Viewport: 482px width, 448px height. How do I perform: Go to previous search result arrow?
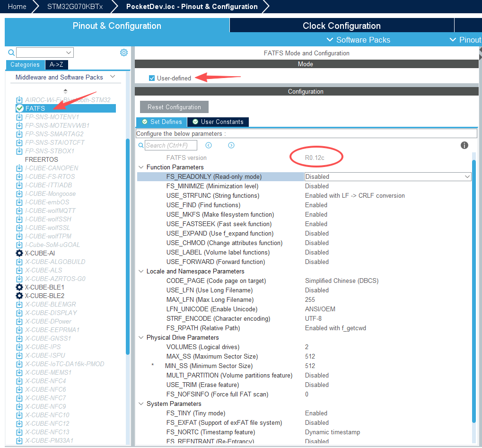[209, 145]
